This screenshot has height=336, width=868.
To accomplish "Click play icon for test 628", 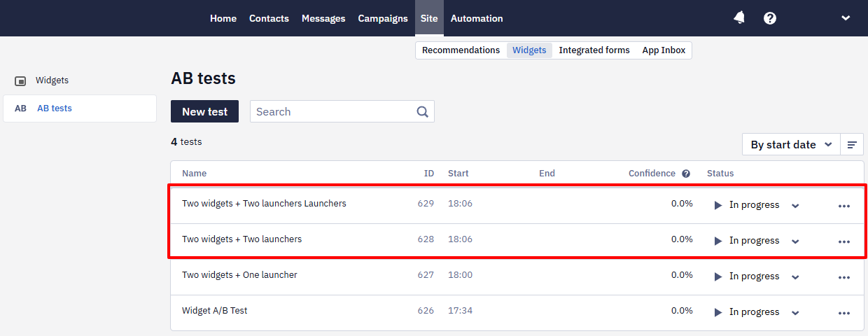I will 717,241.
